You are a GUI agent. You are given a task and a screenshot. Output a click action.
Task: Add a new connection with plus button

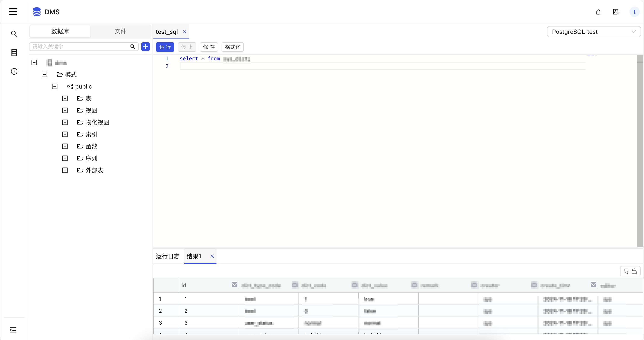[x=145, y=47]
